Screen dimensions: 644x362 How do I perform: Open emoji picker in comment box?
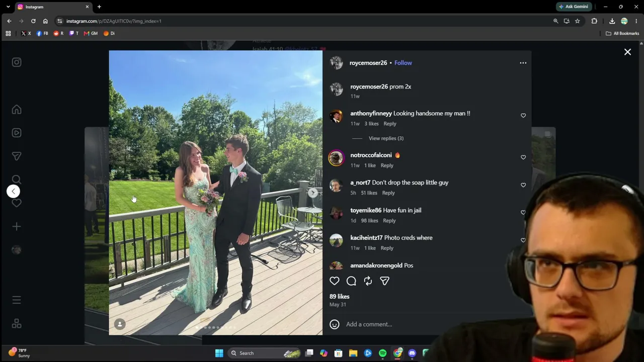pyautogui.click(x=335, y=324)
